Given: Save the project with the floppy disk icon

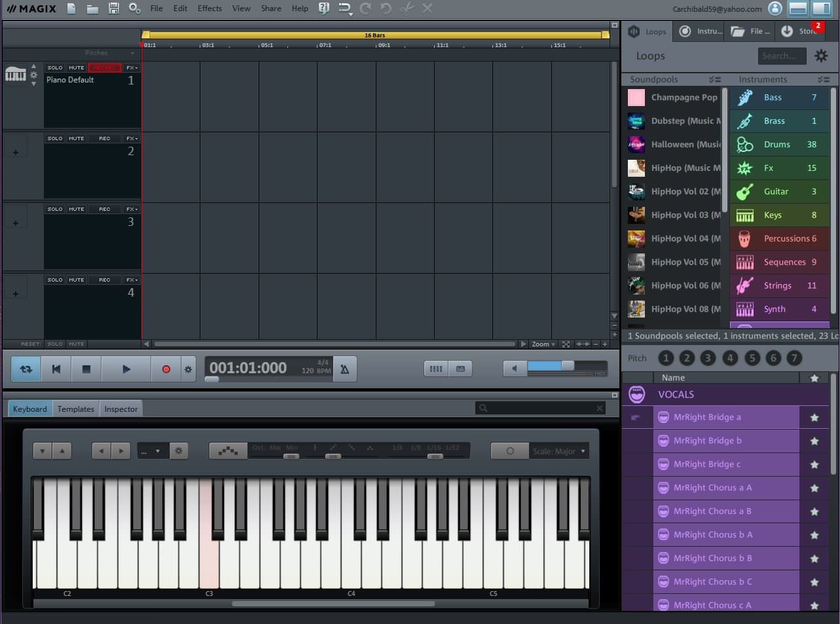Looking at the screenshot, I should [x=113, y=9].
